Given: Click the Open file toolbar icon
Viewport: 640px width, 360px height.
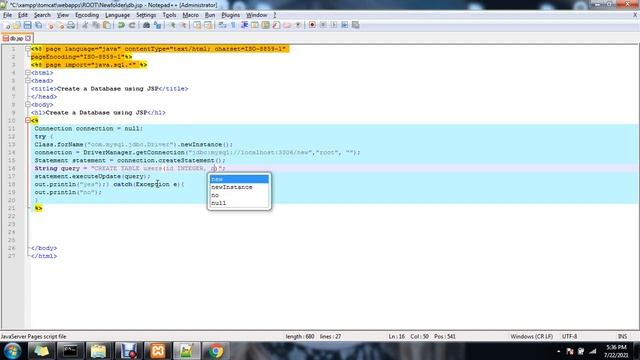Looking at the screenshot, I should pos(17,25).
